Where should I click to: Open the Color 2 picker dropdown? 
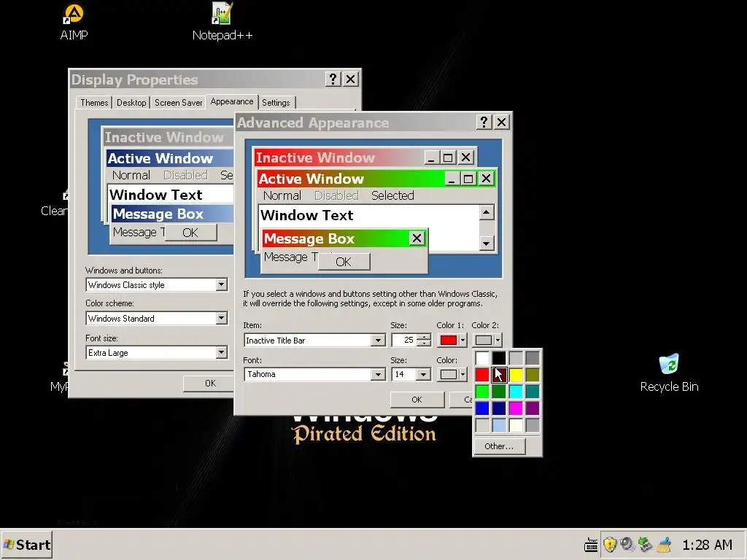[x=487, y=340]
